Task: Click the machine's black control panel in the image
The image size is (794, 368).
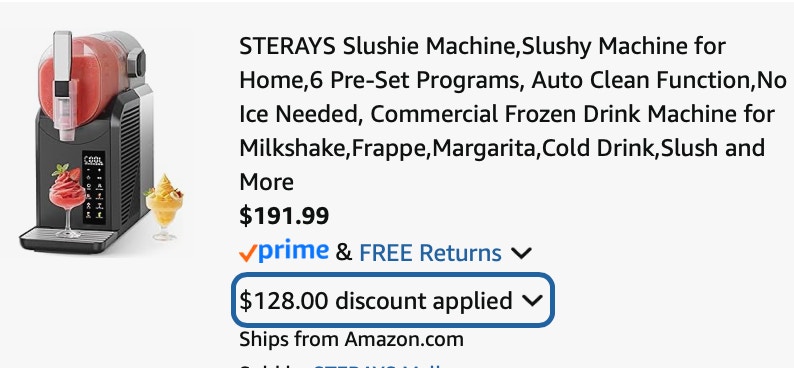Action: click(94, 188)
